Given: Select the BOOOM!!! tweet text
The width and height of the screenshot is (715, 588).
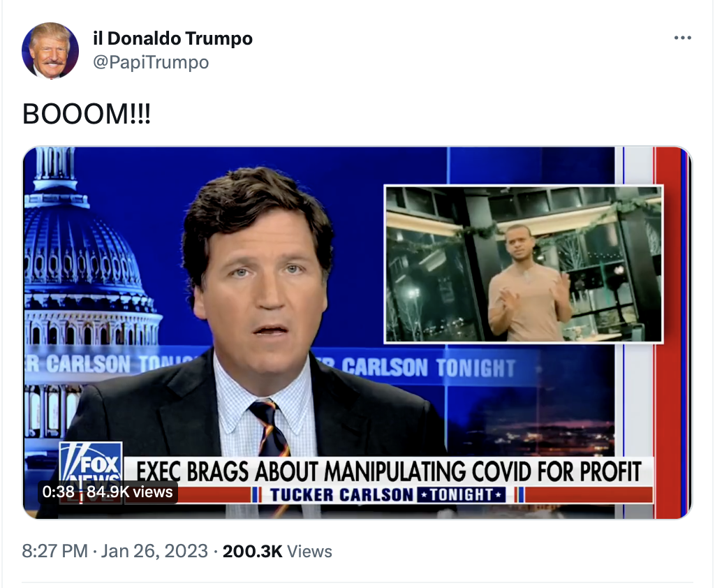Looking at the screenshot, I should (86, 114).
